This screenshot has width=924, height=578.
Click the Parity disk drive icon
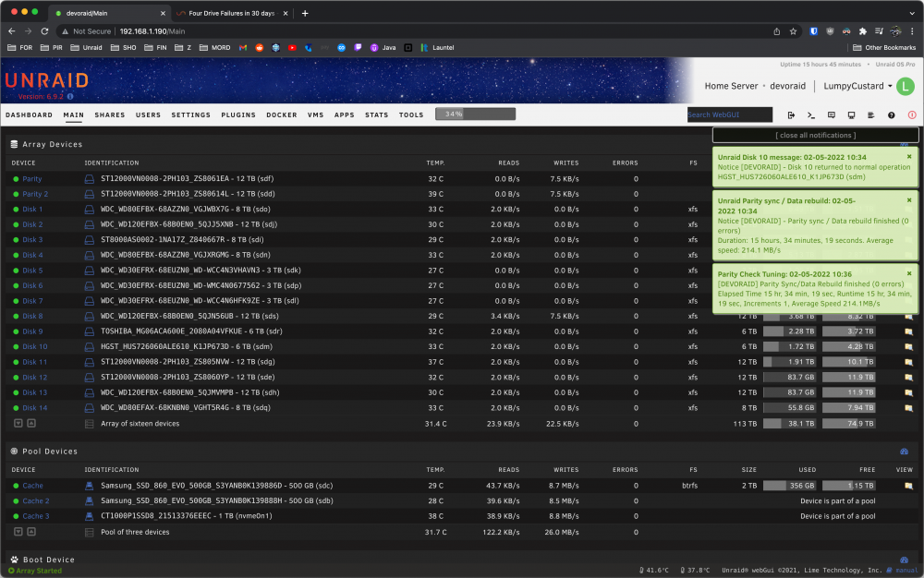click(x=89, y=179)
